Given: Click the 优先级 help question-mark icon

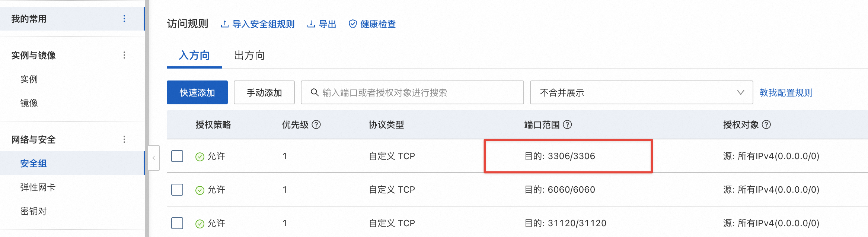Looking at the screenshot, I should point(316,124).
